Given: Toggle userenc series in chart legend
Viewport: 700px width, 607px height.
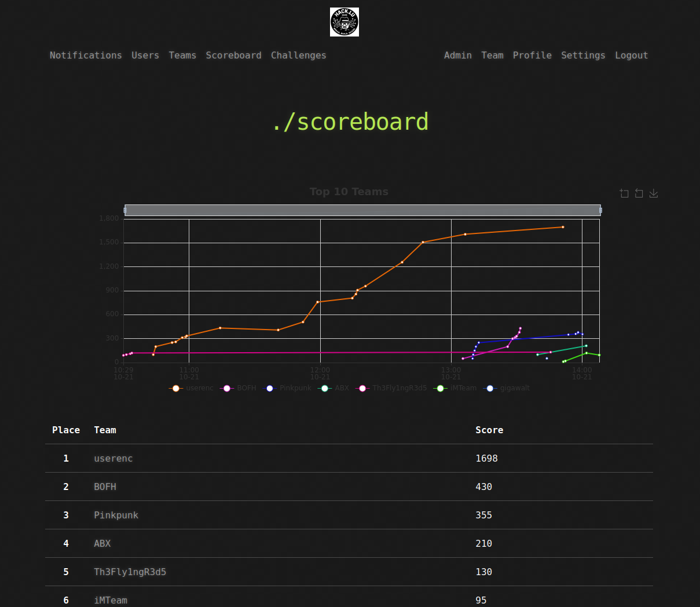Looking at the screenshot, I should [191, 388].
